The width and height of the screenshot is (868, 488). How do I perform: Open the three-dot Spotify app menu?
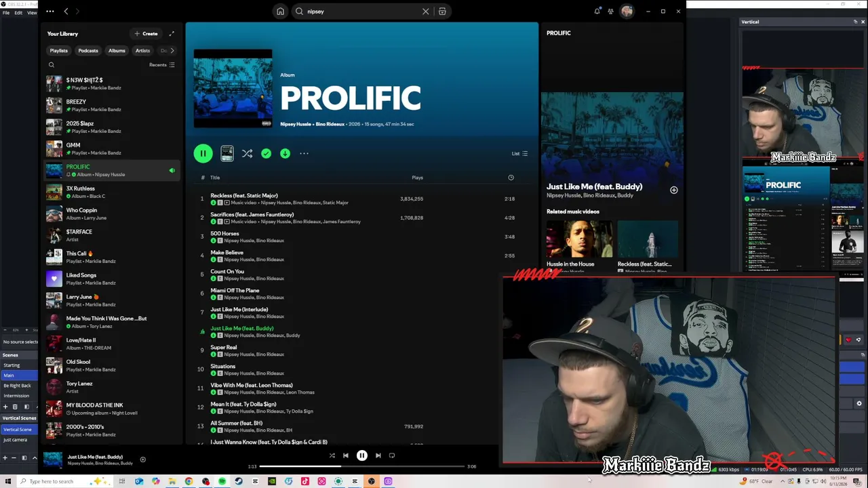(50, 12)
